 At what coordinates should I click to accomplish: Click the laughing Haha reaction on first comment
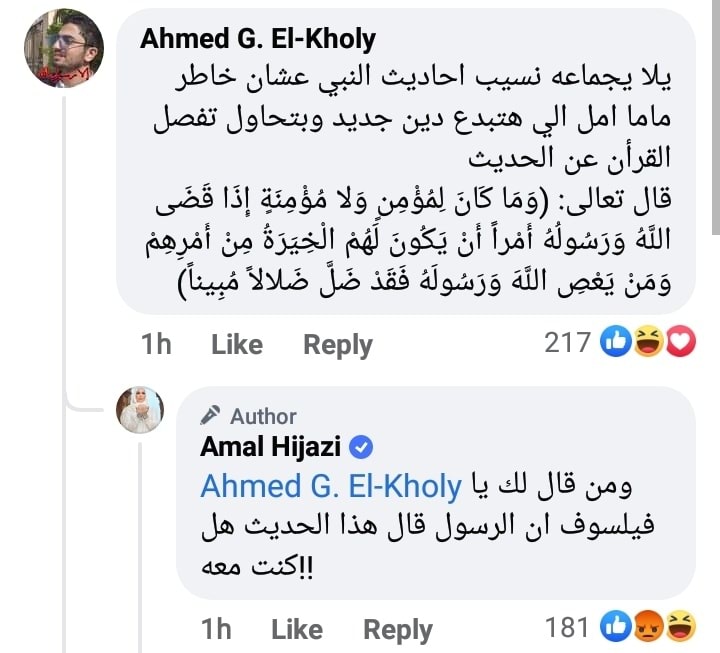click(x=649, y=341)
